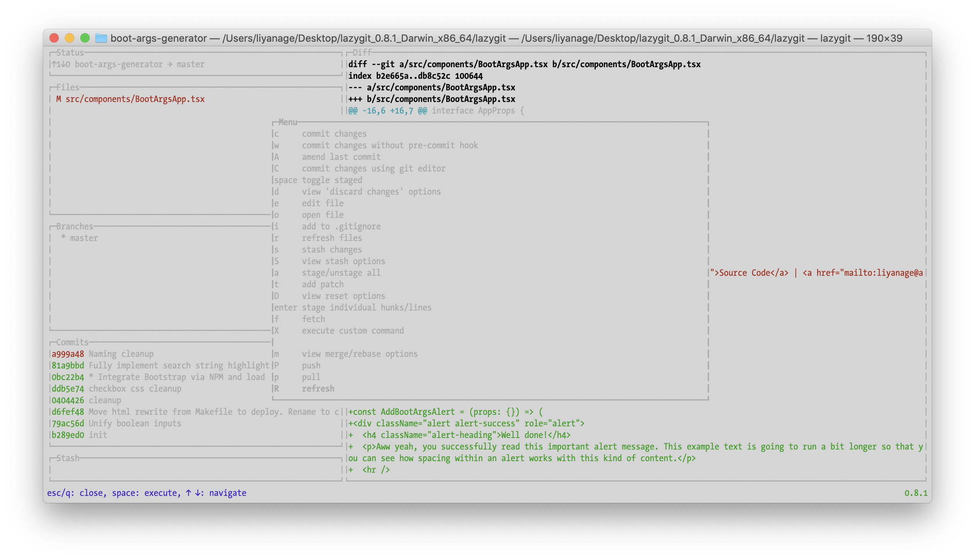Focus the Stash panel title
Screen dimensions: 975x560
click(68, 458)
